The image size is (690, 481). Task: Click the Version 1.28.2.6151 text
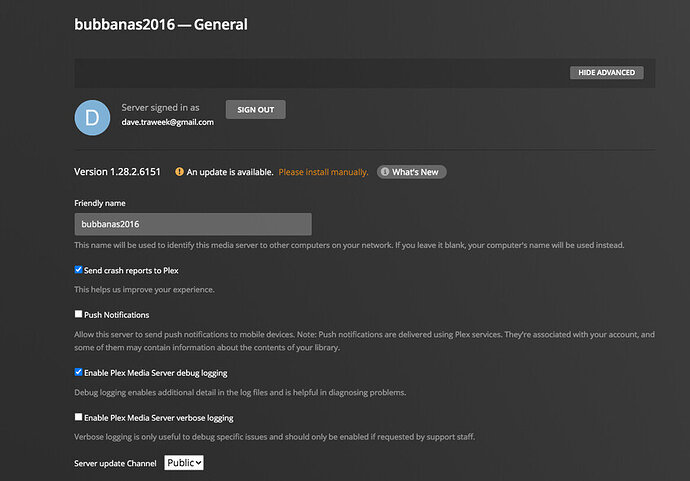(117, 172)
